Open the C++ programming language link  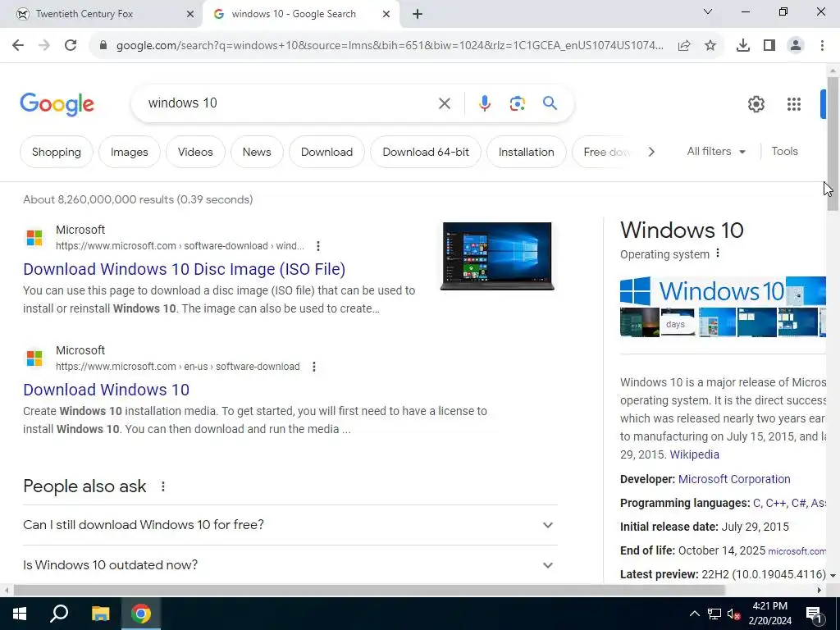(776, 503)
